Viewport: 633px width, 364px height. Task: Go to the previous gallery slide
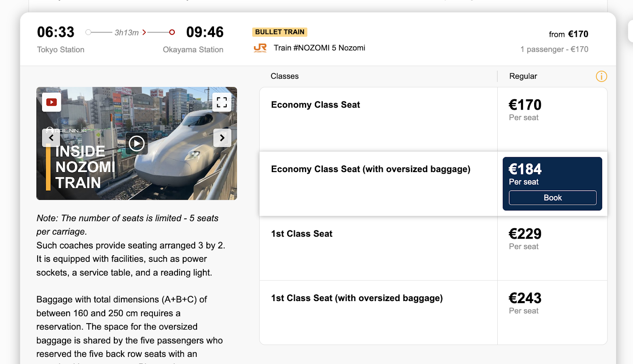pos(51,138)
